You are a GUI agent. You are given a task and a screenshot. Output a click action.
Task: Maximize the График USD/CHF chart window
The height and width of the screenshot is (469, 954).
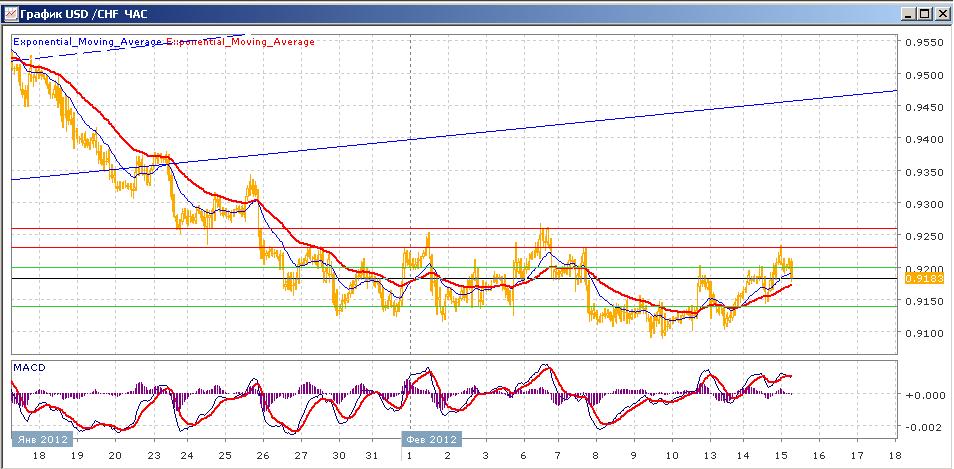[x=924, y=14]
